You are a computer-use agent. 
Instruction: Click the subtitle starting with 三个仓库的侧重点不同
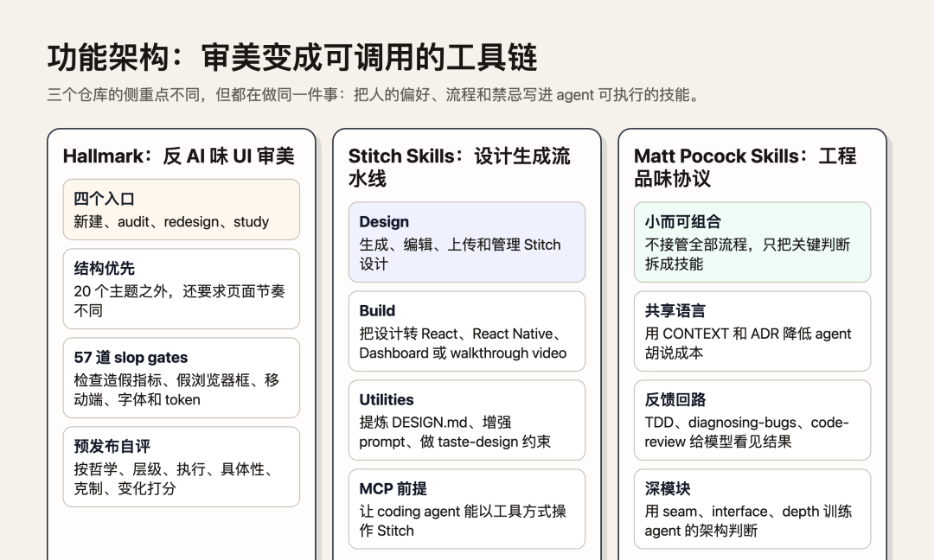click(x=374, y=94)
